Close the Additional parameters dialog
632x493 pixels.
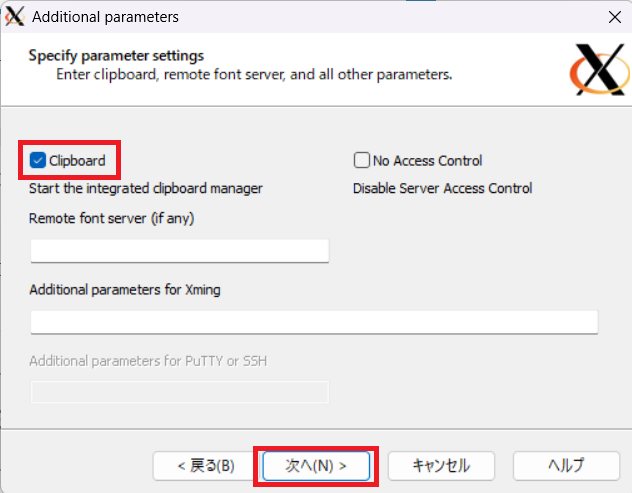coord(613,17)
